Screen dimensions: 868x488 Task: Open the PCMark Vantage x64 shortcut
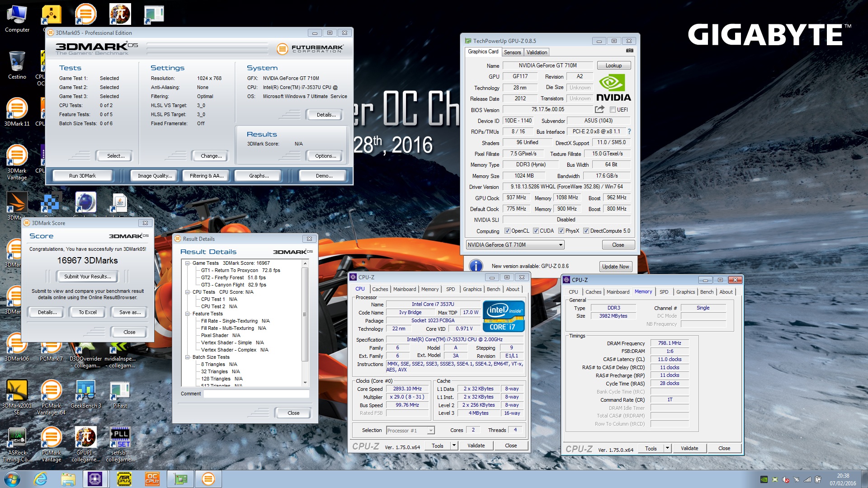coord(51,397)
